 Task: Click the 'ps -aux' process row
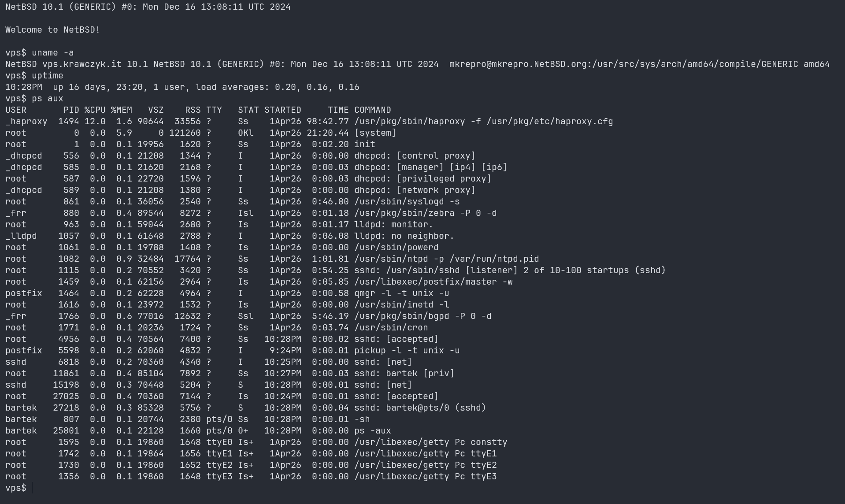[x=372, y=430]
